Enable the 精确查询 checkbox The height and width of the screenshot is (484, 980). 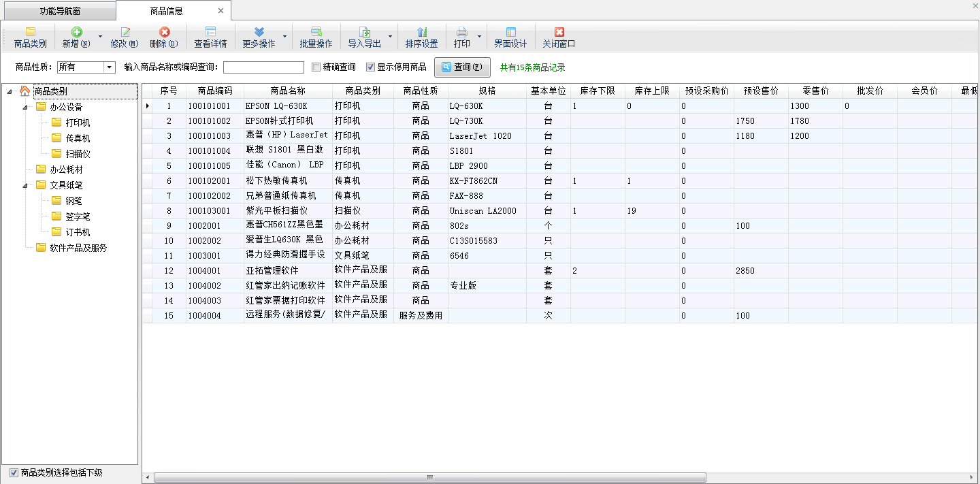click(x=316, y=67)
